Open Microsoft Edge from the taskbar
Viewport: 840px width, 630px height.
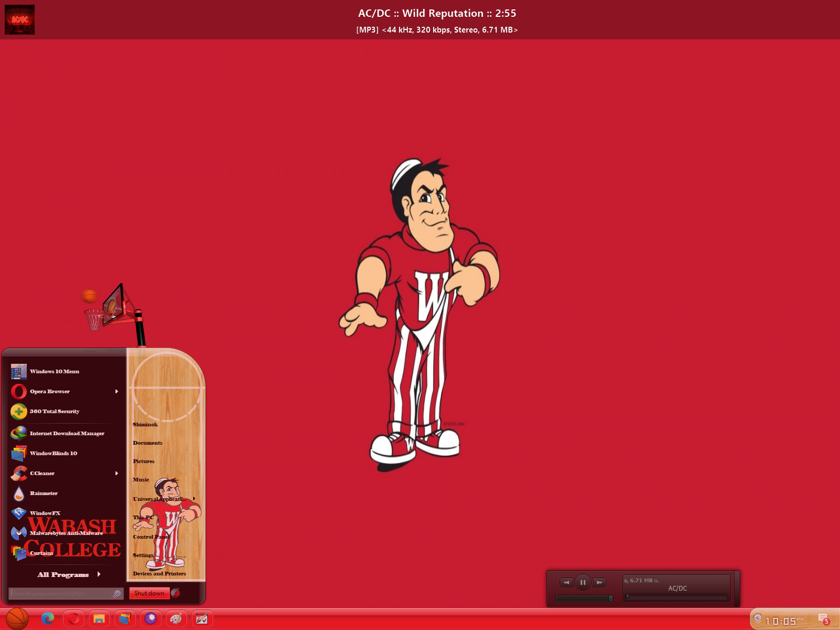point(48,619)
